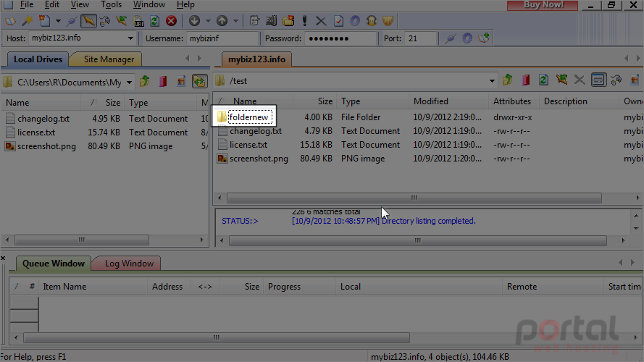
Task: Open the Upload options dropdown arrow
Action: tap(235, 21)
